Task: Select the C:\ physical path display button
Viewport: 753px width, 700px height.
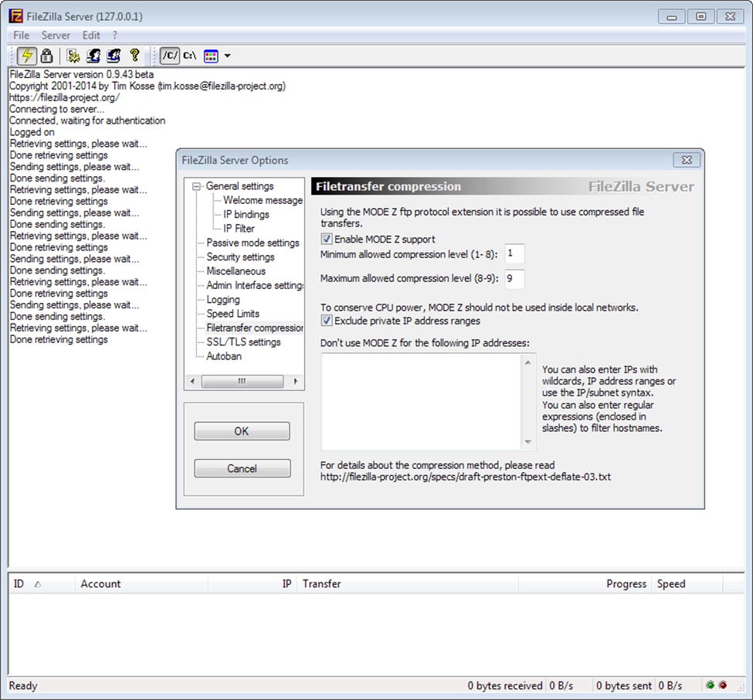Action: coord(190,56)
